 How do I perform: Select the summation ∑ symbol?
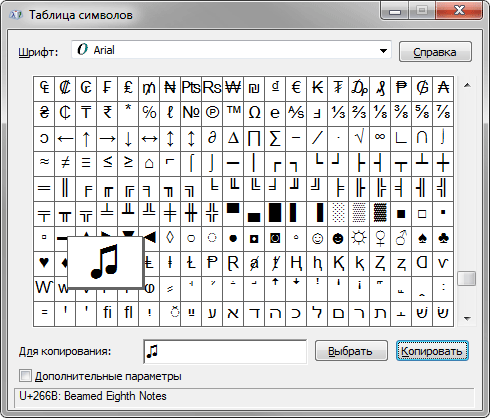tap(275, 139)
